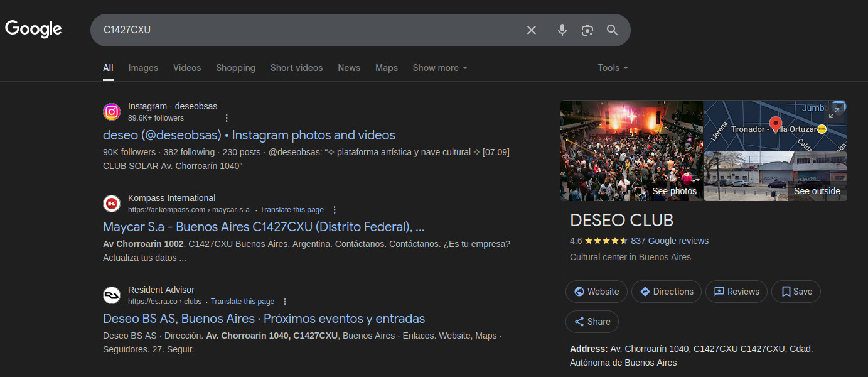868x377 pixels.
Task: Switch to the Videos tab
Action: [x=187, y=68]
